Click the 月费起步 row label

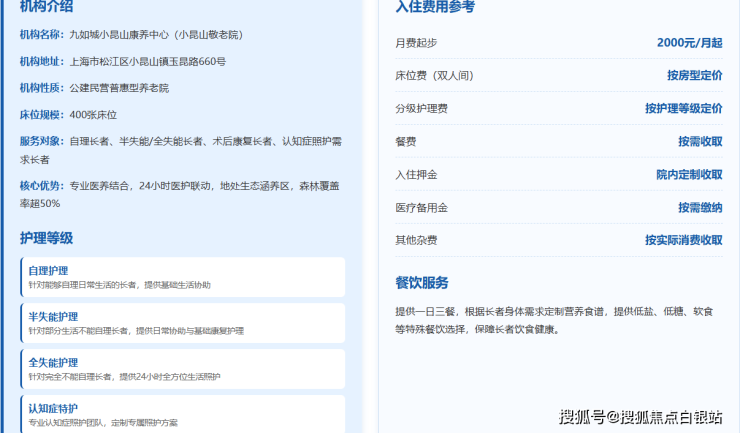point(416,43)
